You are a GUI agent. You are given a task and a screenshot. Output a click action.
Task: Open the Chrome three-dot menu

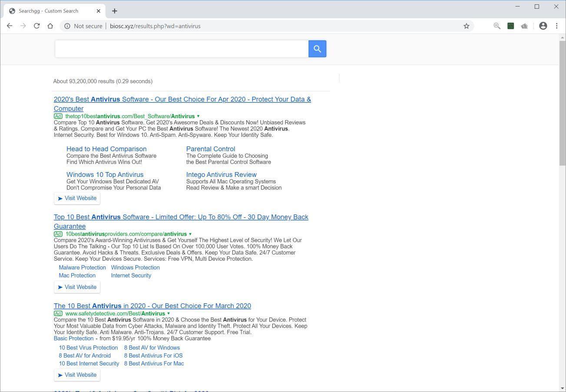coord(556,26)
